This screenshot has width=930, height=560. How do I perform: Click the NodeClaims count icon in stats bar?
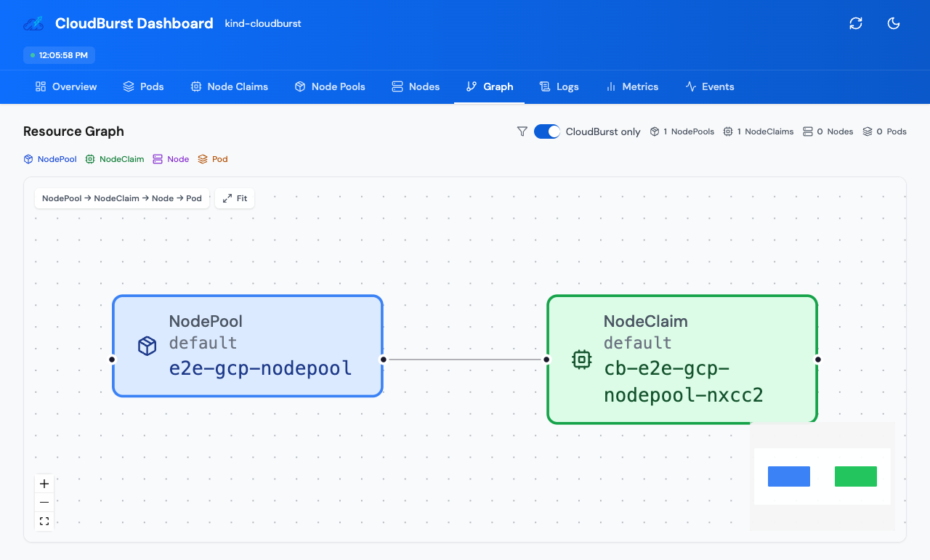[x=727, y=131]
